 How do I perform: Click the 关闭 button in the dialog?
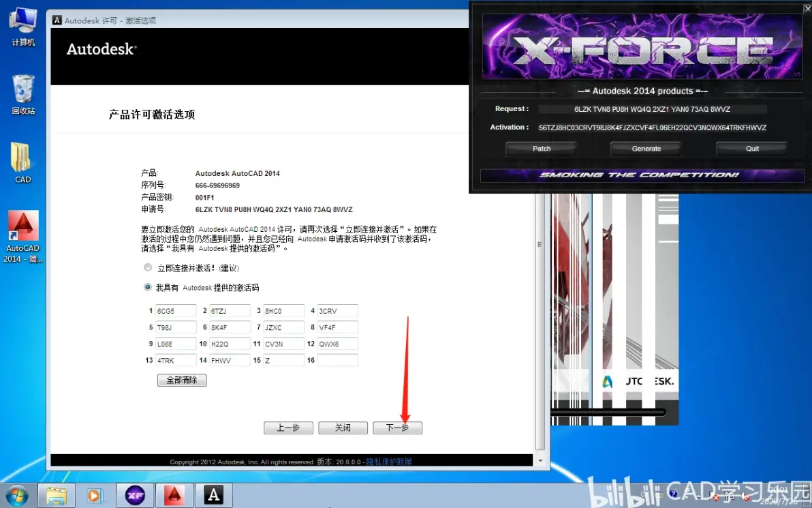point(343,428)
